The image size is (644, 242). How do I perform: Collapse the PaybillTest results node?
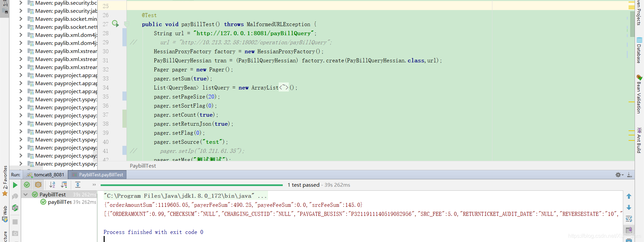click(25, 194)
